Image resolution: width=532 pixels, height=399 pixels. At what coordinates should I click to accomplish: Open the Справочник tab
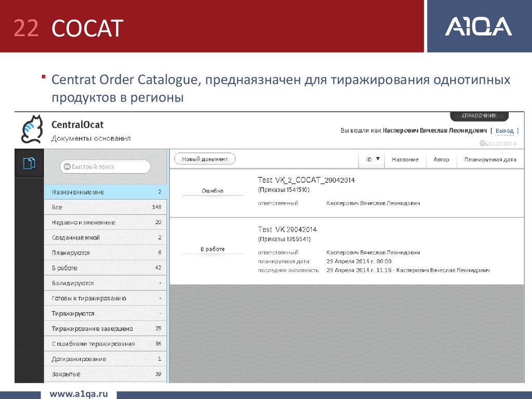(x=479, y=116)
